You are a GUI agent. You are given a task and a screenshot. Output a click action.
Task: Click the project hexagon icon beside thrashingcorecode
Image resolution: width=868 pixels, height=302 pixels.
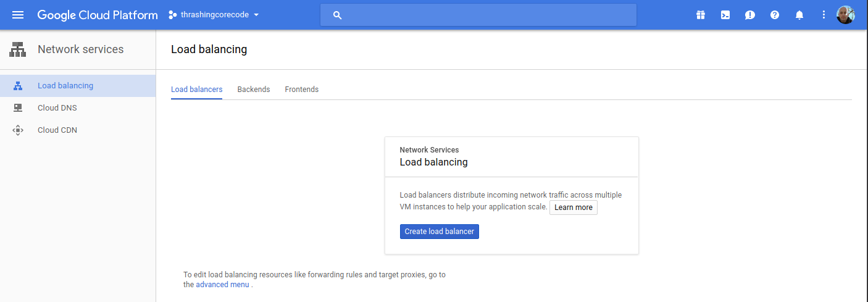point(173,15)
